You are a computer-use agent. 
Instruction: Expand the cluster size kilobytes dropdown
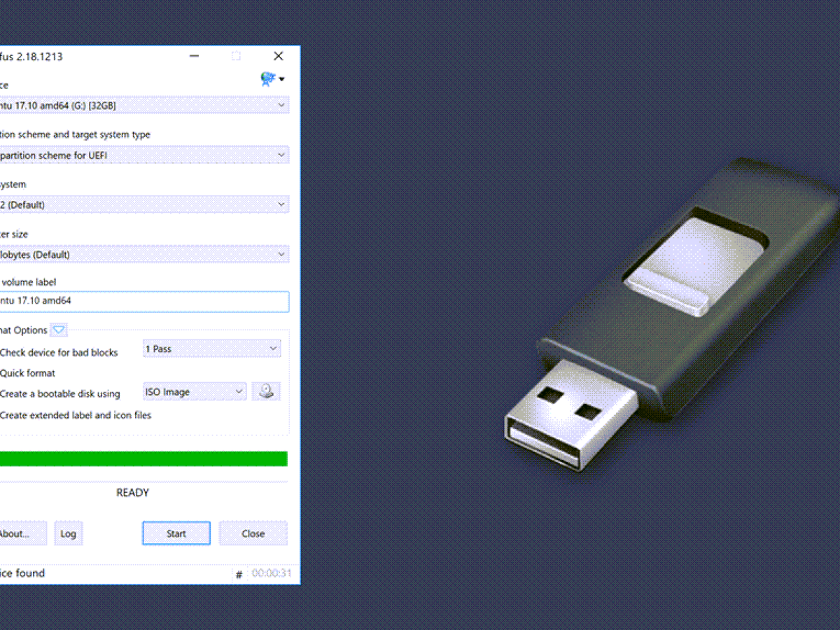[144, 255]
